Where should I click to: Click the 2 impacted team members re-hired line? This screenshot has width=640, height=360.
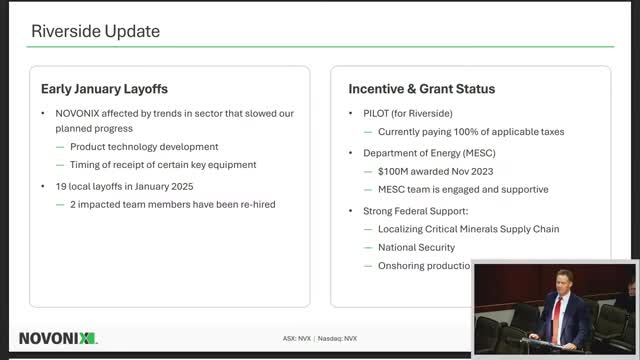(173, 204)
